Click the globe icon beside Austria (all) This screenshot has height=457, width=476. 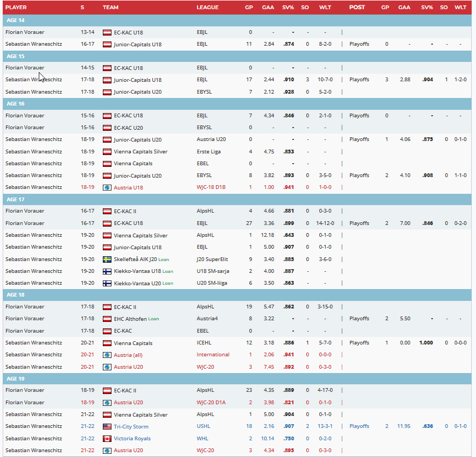[107, 355]
